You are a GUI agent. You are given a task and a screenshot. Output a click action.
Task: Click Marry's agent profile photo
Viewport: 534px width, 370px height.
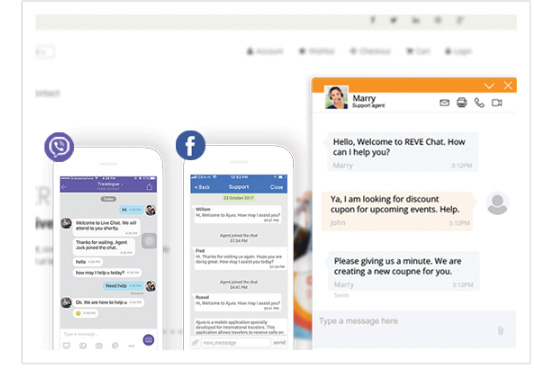[x=336, y=97]
